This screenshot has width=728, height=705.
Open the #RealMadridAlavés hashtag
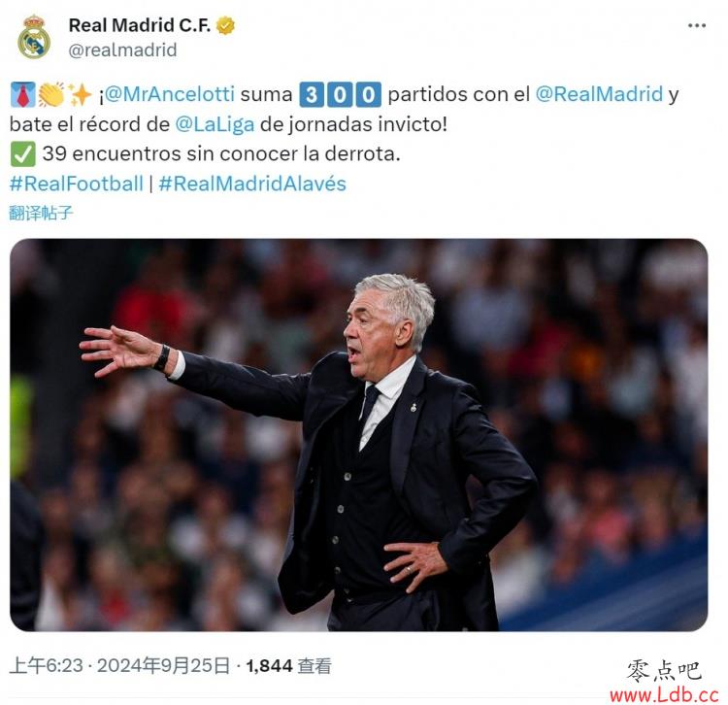252,184
